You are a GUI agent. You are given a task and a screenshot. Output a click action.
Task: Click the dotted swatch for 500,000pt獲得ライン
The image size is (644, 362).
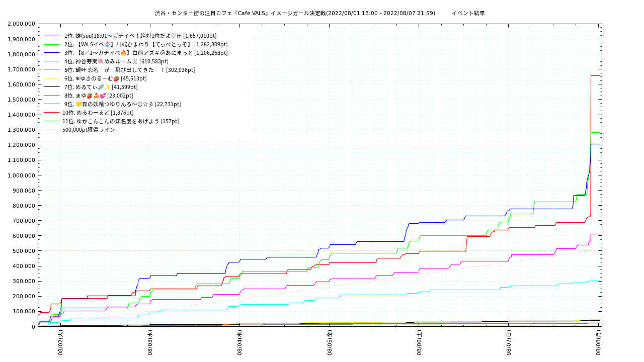52,130
